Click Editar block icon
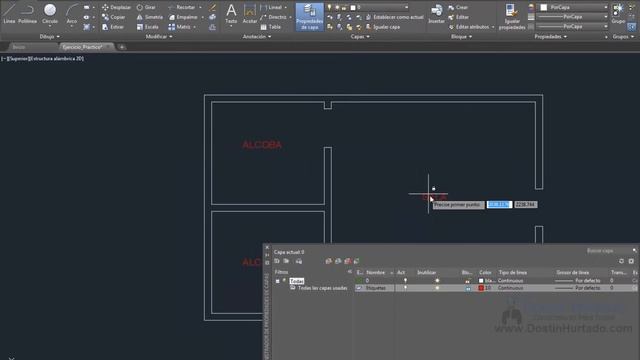Screen dimensions: 640x360 (459, 17)
